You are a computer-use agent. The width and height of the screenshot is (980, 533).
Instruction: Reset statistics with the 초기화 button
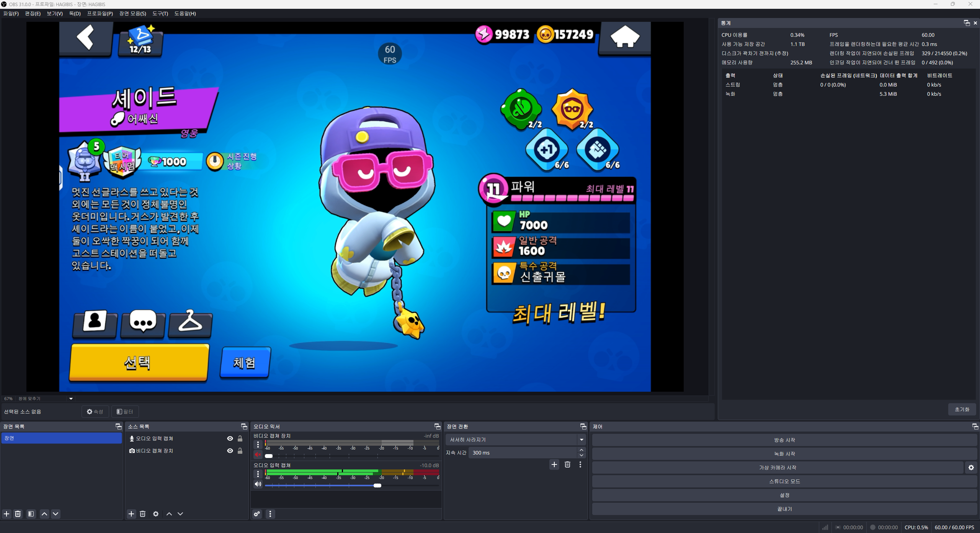pos(962,409)
